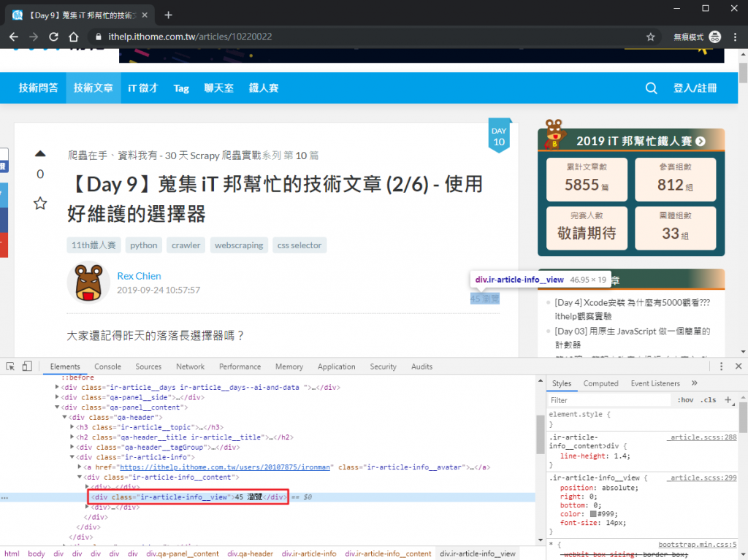The height and width of the screenshot is (560, 748).
Task: Show more Styles pane tabs
Action: (x=694, y=383)
